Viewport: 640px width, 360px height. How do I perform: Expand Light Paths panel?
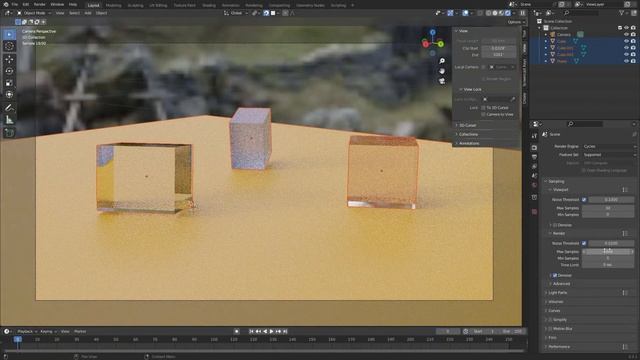558,293
